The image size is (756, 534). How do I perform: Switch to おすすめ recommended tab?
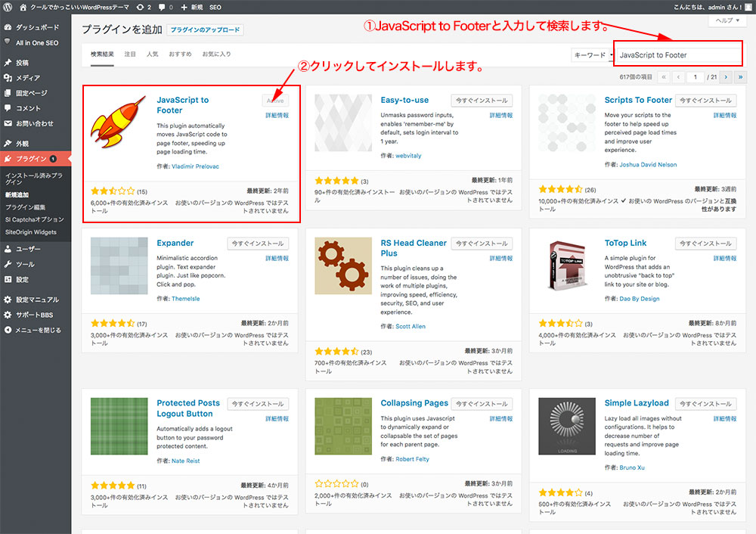pos(181,54)
